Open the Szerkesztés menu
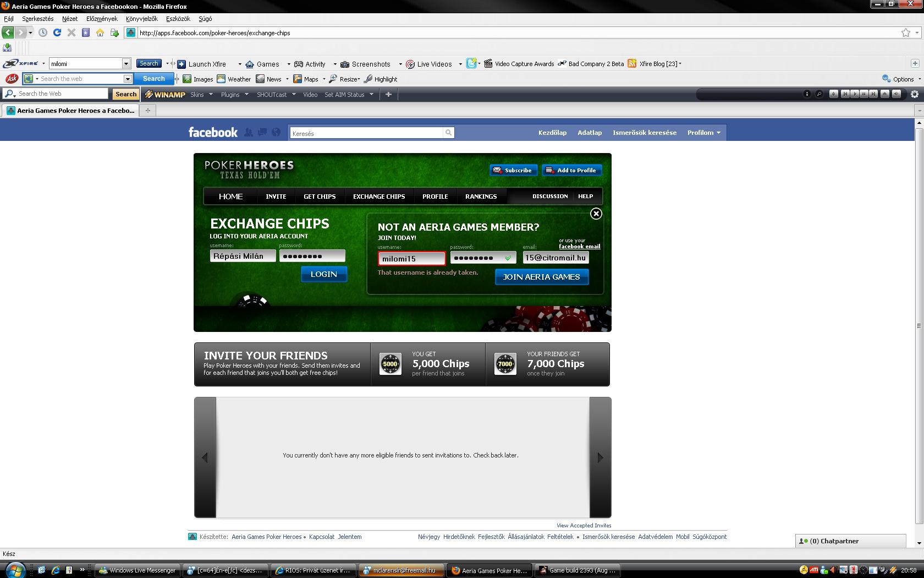Image resolution: width=924 pixels, height=578 pixels. point(38,19)
